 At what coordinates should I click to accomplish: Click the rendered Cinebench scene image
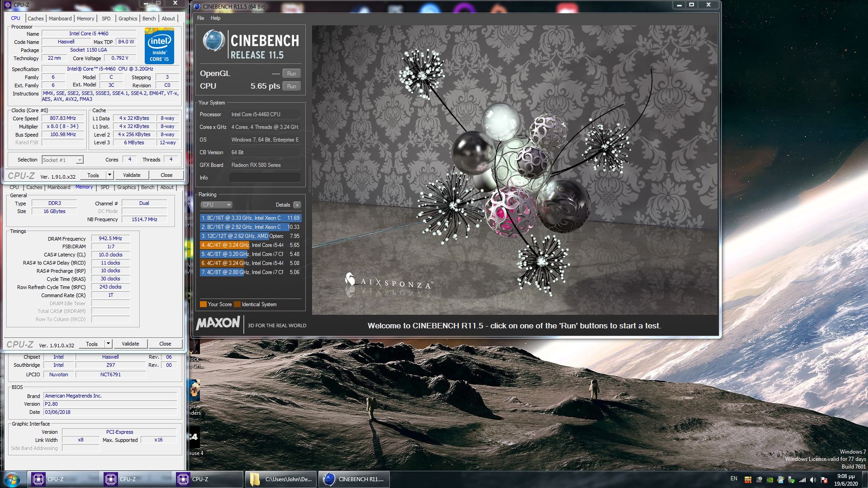pos(515,170)
